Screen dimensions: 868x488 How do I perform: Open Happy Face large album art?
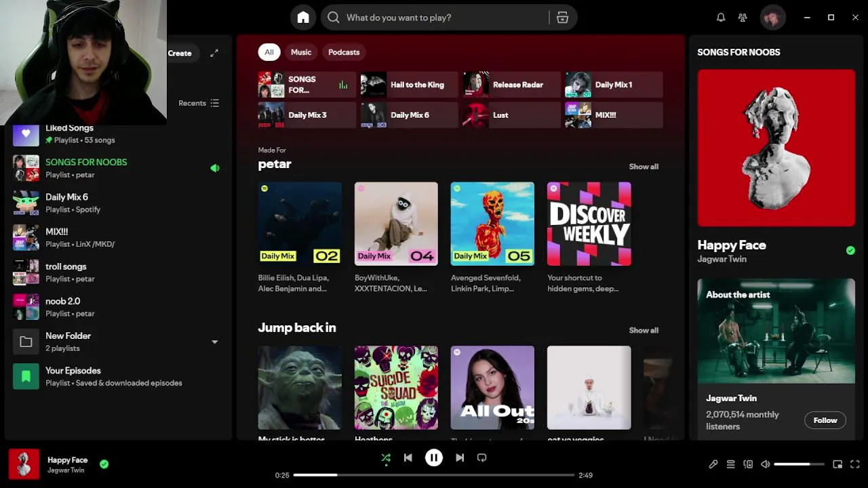(776, 148)
